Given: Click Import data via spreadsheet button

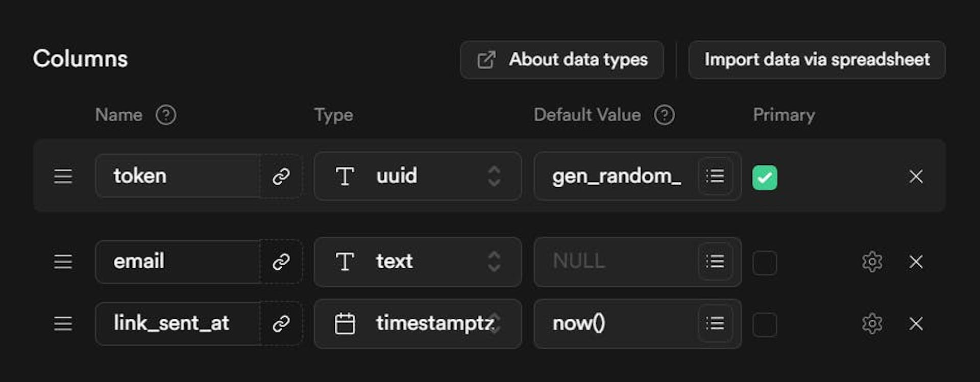Looking at the screenshot, I should click(x=817, y=60).
